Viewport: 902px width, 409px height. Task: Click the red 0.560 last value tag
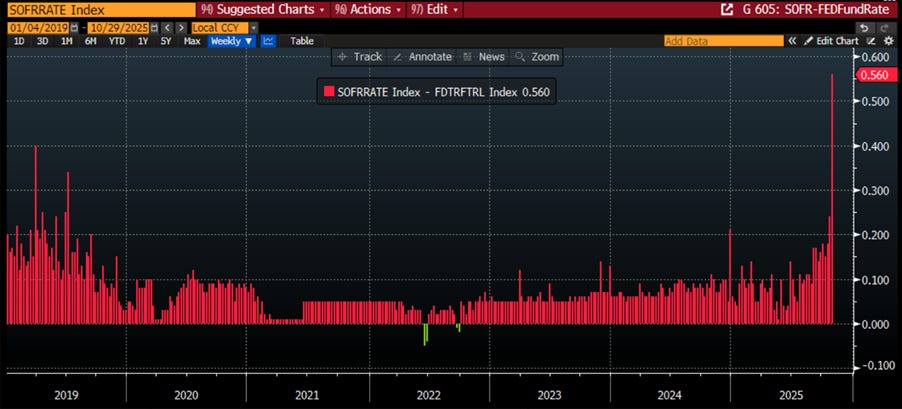click(x=878, y=75)
